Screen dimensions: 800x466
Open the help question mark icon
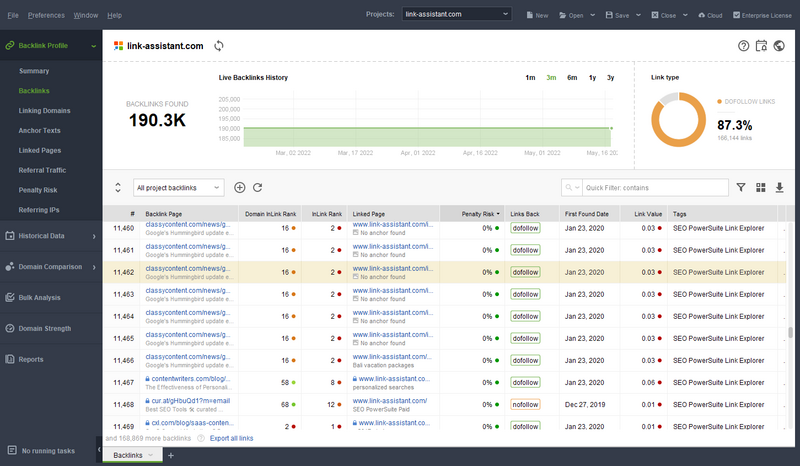point(743,46)
